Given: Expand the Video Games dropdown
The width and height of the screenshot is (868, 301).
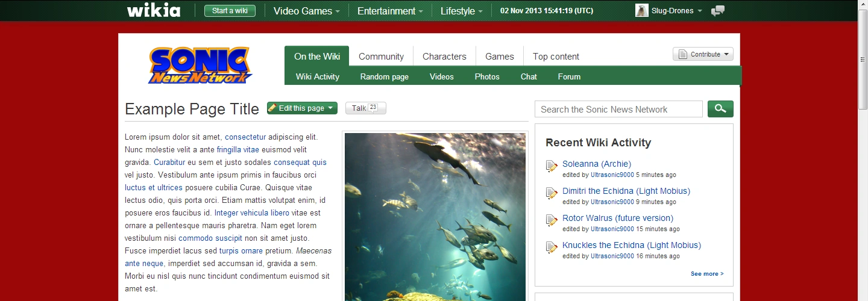Looking at the screenshot, I should pos(306,11).
